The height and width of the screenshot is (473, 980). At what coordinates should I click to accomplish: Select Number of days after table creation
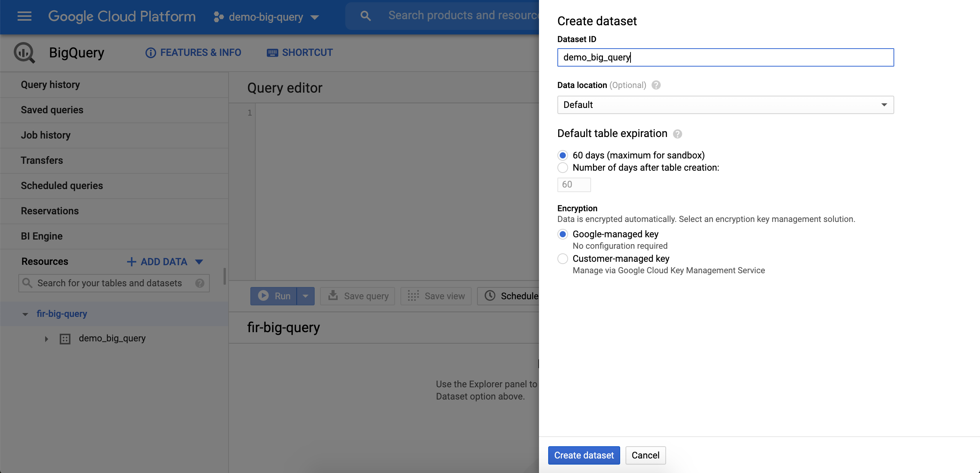(562, 168)
